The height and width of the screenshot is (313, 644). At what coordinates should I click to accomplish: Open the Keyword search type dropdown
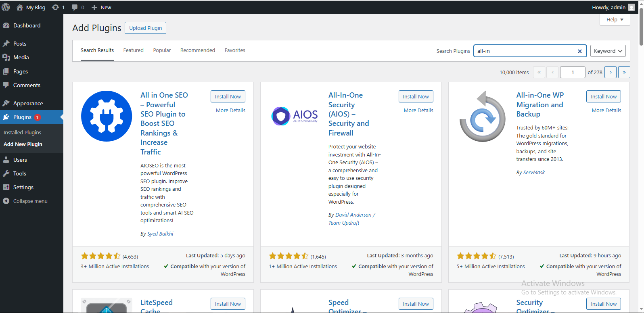608,51
